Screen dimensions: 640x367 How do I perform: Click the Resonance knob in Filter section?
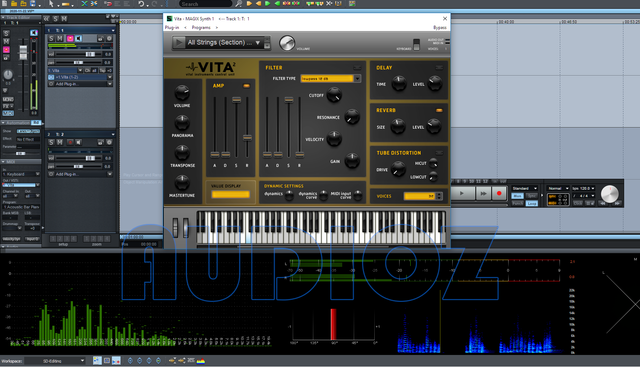click(x=352, y=117)
